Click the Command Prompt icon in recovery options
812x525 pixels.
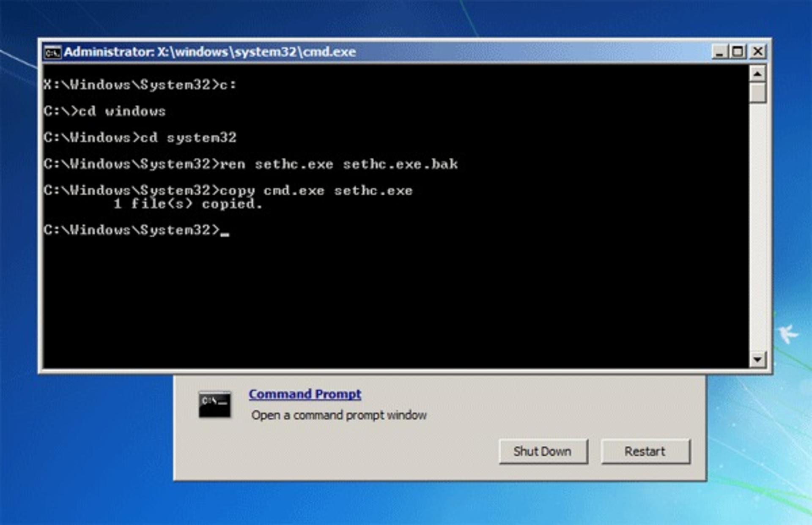pyautogui.click(x=215, y=405)
